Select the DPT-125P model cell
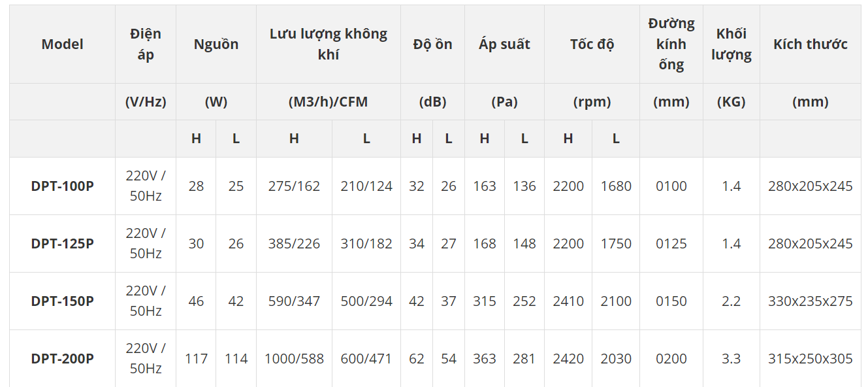 coord(63,244)
